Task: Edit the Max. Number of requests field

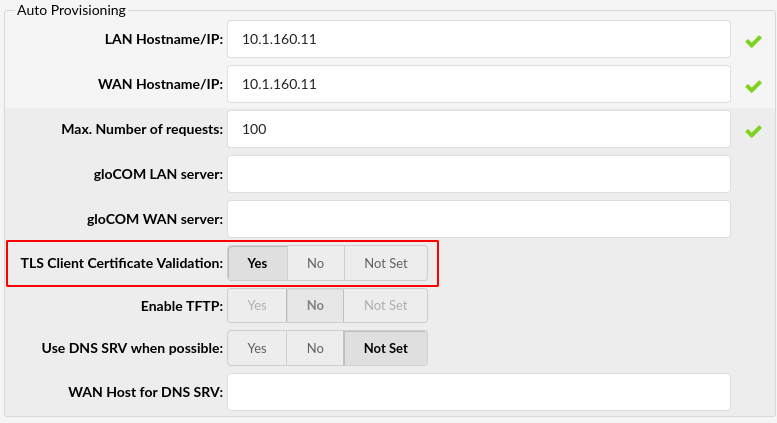Action: (479, 129)
